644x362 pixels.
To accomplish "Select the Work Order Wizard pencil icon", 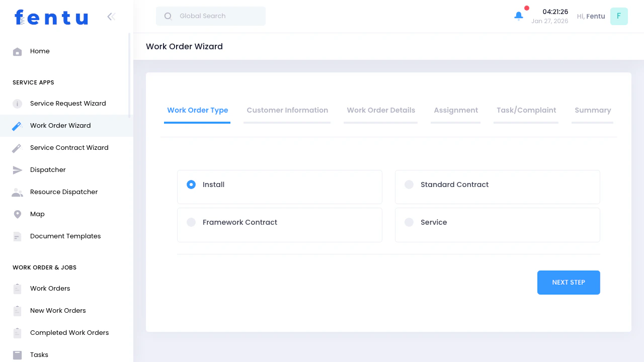I will (x=17, y=125).
